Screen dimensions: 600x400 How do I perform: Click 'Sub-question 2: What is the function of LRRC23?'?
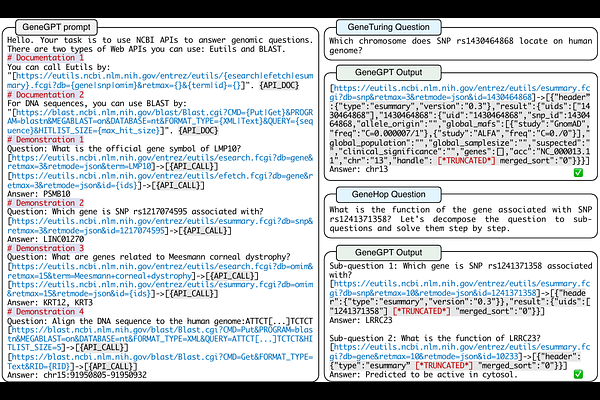pyautogui.click(x=435, y=338)
